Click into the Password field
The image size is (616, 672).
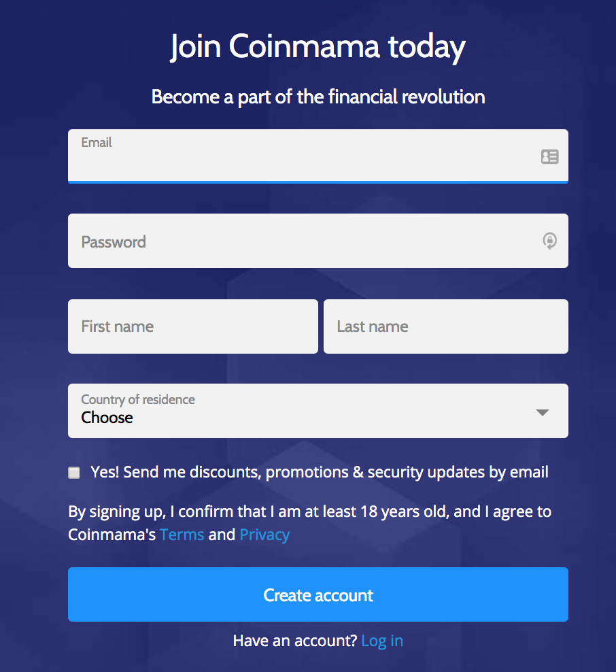pos(272,241)
